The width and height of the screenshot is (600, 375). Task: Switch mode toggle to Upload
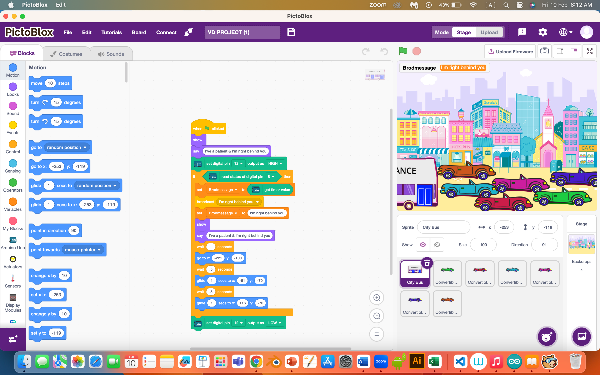click(489, 32)
